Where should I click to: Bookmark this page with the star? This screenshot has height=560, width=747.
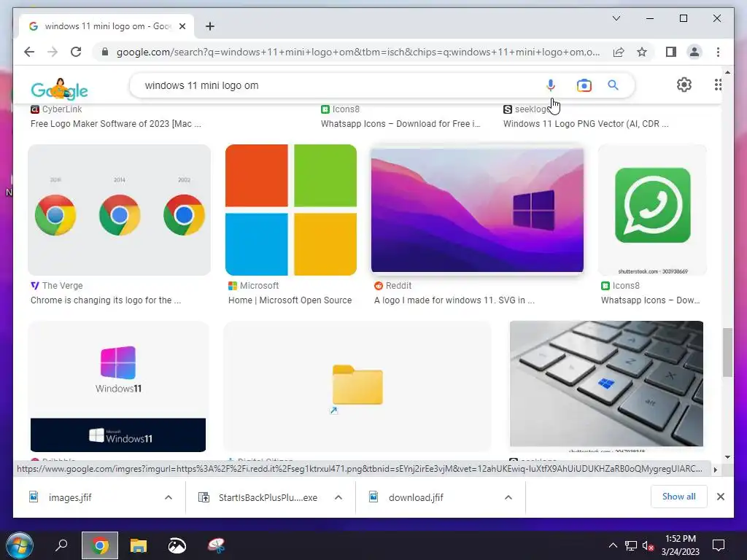click(x=642, y=52)
